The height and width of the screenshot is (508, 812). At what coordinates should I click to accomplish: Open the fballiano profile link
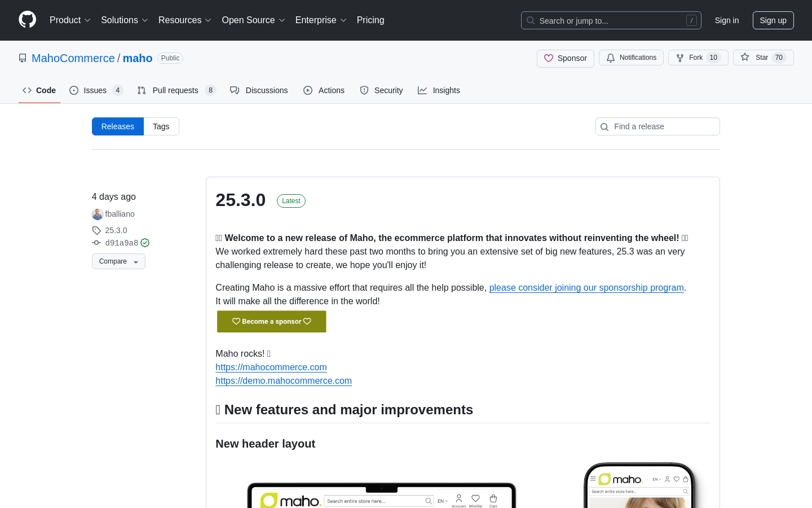pyautogui.click(x=120, y=214)
